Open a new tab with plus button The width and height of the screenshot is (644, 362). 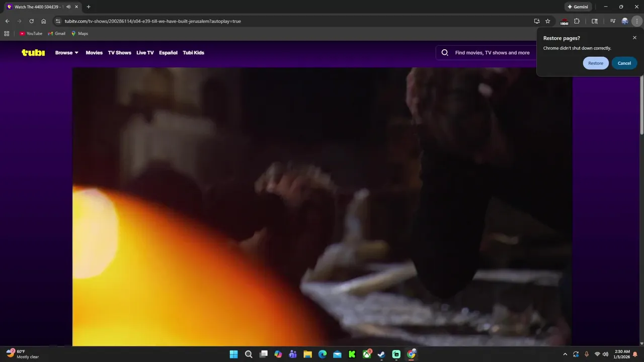point(89,7)
